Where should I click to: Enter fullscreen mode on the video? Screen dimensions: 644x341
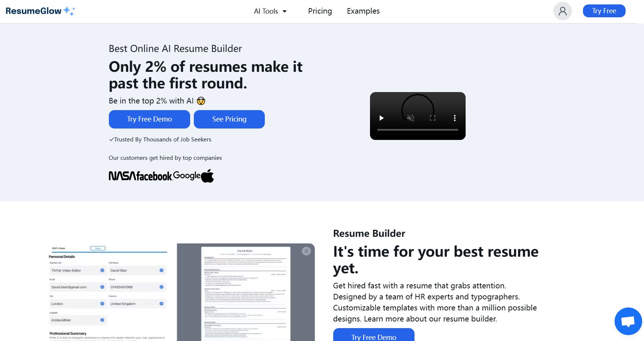[433, 118]
